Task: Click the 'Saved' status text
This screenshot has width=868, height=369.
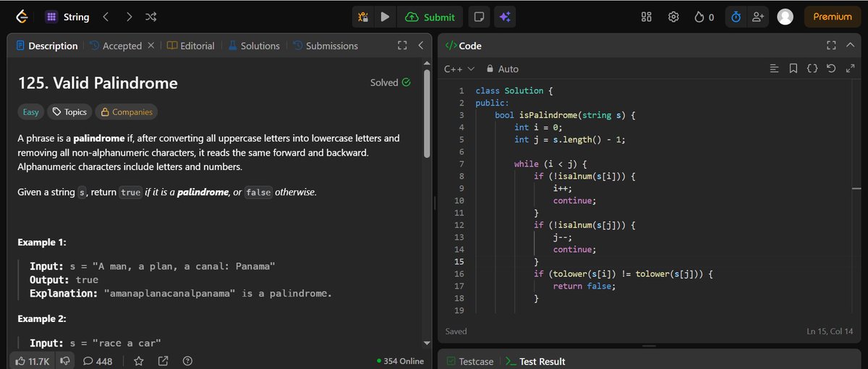Action: tap(456, 331)
